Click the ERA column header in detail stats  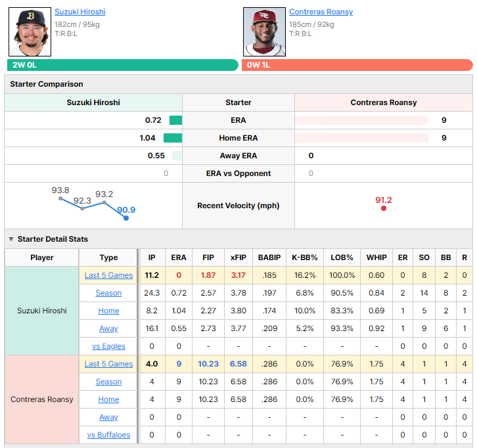tap(179, 258)
